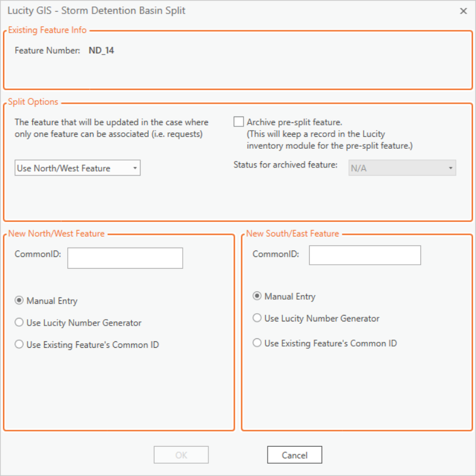The width and height of the screenshot is (476, 476).
Task: Open Status for archived feature dropdown
Action: click(402, 168)
